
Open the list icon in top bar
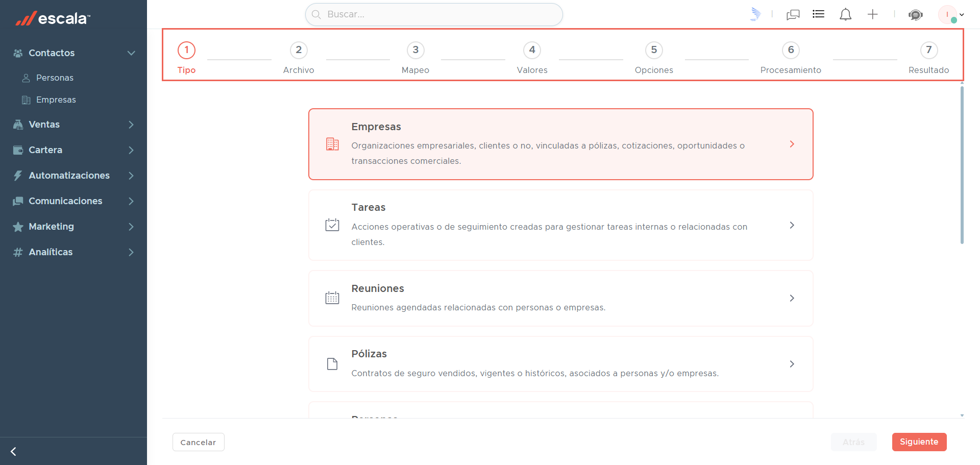click(x=819, y=14)
